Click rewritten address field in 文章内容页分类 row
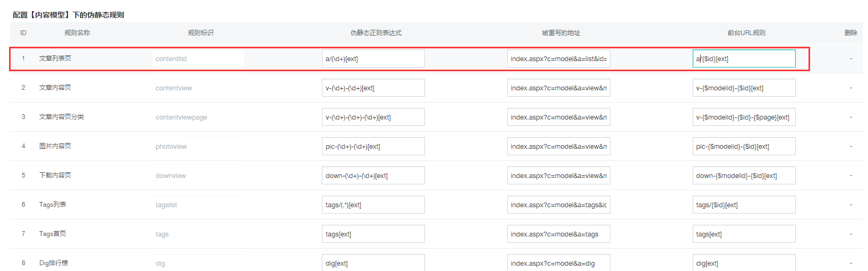Viewport: 868px width, 271px height. coord(558,117)
